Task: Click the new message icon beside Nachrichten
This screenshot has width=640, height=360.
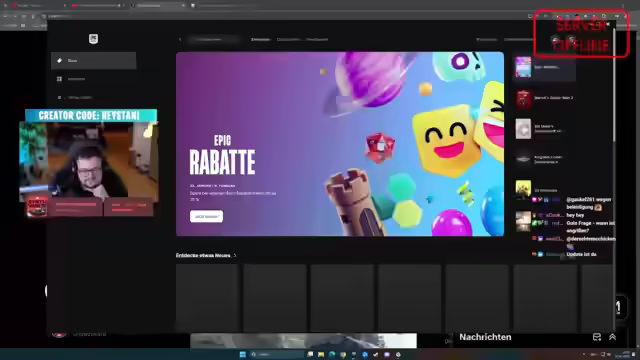Action: tap(597, 337)
